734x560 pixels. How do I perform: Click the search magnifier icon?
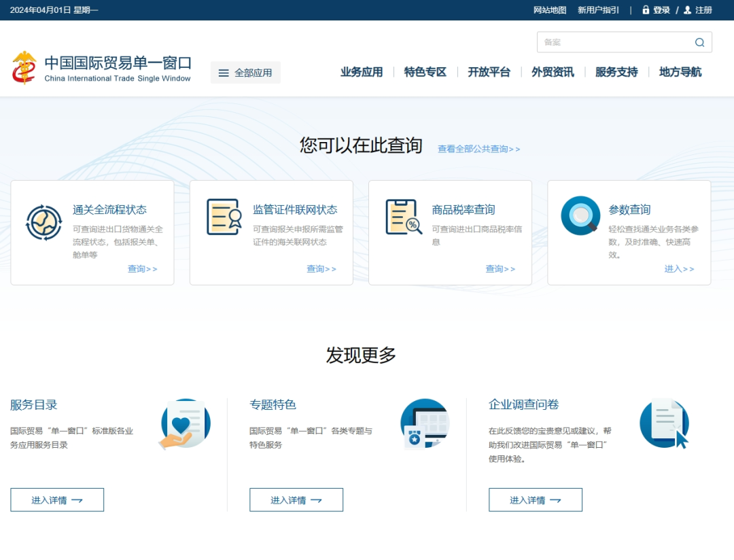pyautogui.click(x=699, y=42)
